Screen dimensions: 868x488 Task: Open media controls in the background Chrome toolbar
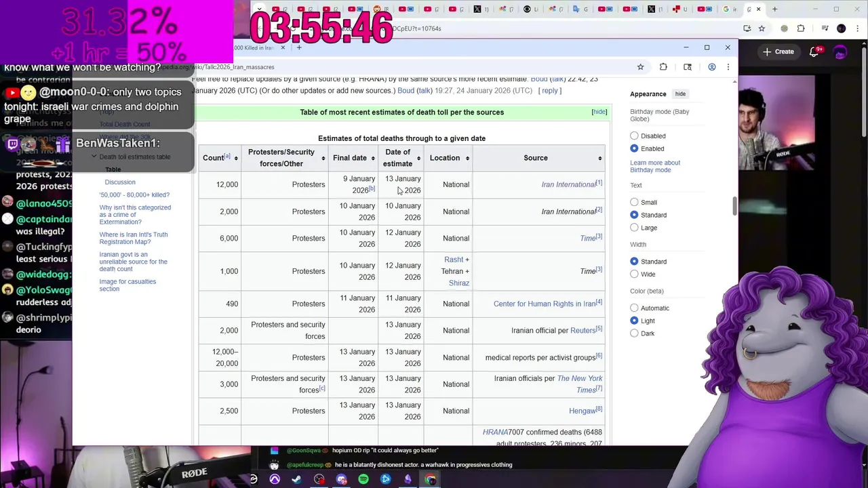point(825,28)
